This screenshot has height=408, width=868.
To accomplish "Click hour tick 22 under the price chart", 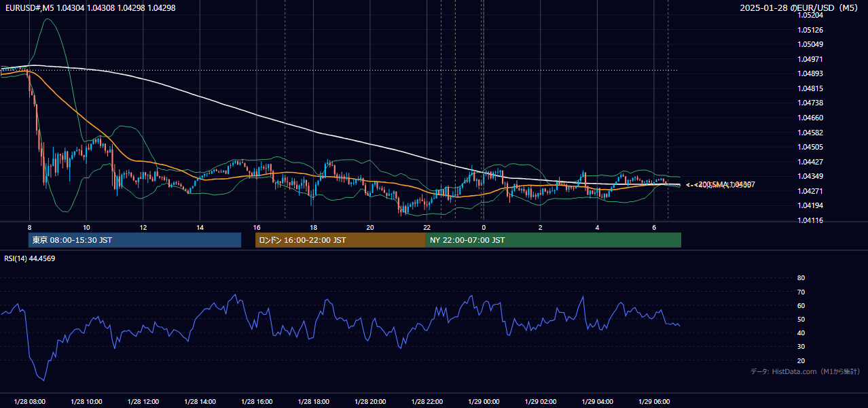I will coord(427,227).
